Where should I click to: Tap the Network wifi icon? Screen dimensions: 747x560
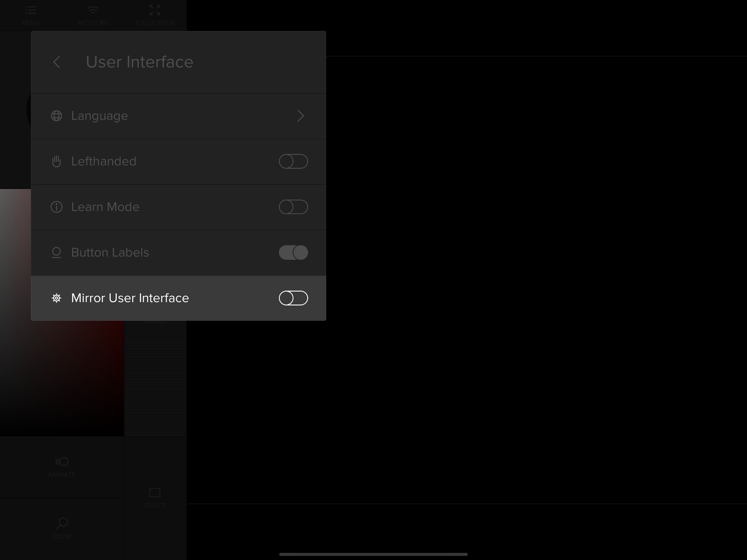pos(92,10)
